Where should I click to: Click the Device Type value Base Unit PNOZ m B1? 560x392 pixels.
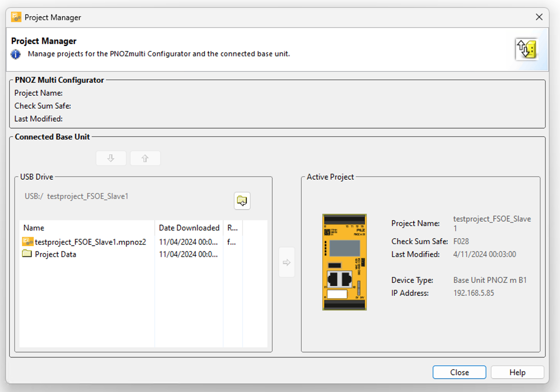[490, 280]
